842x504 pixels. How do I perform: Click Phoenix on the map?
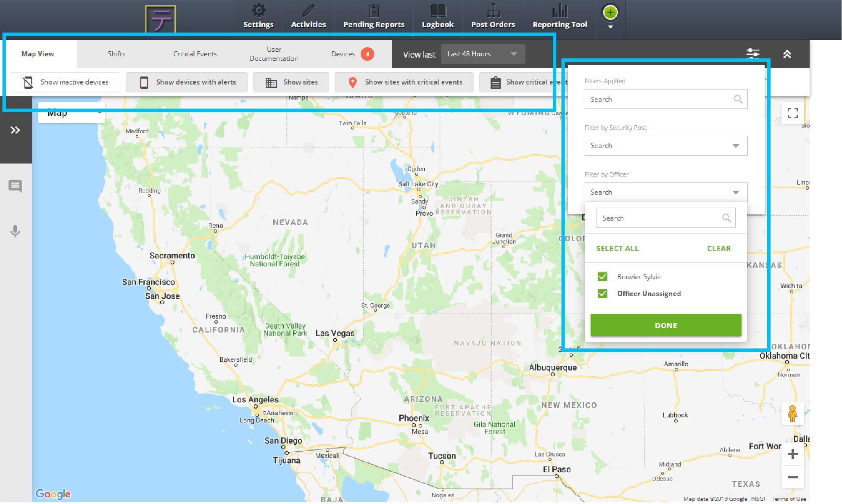tap(414, 418)
